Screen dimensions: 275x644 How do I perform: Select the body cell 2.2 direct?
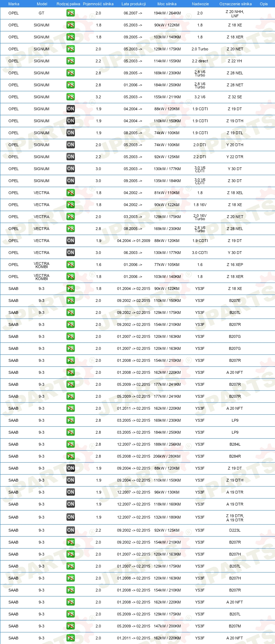[200, 61]
